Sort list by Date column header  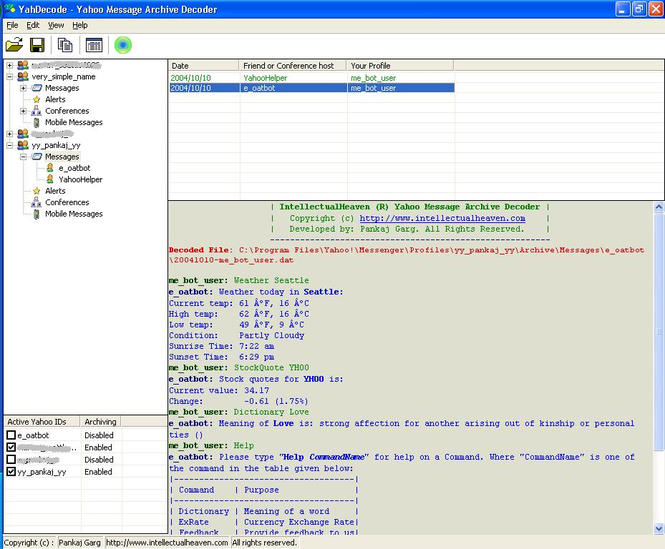click(x=204, y=66)
